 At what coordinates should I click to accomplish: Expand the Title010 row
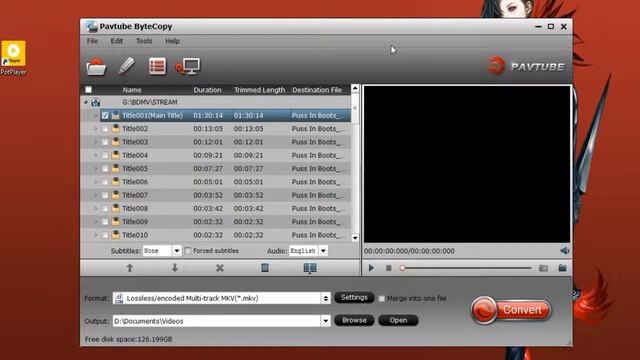tap(96, 235)
